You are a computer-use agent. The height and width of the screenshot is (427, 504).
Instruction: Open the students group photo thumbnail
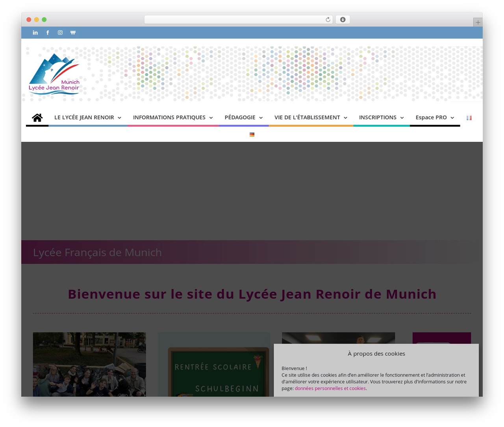coord(89,364)
